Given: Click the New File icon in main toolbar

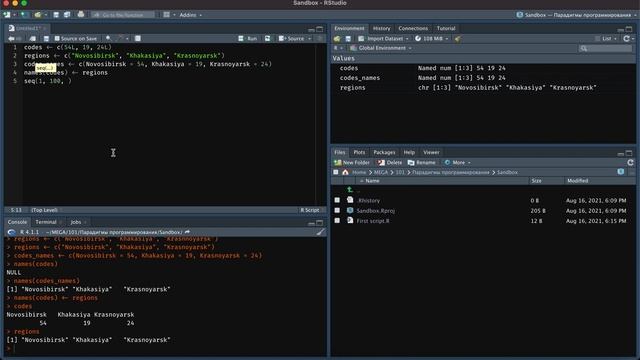Looking at the screenshot, I should coord(7,15).
